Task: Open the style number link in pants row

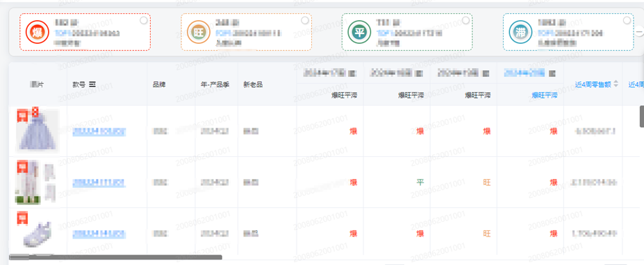Action: [99, 182]
